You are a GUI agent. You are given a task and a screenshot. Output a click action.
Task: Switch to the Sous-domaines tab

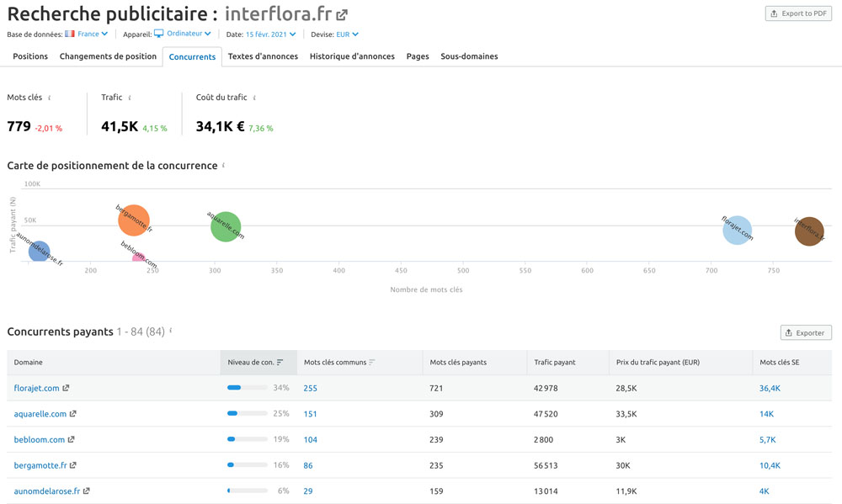469,56
